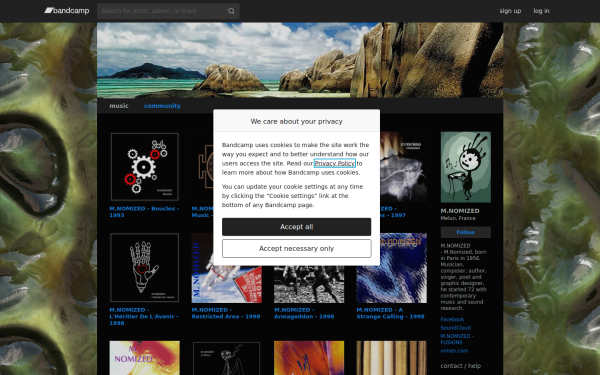Open the vimeo.com link
Screen dimensions: 600x375
(454, 351)
